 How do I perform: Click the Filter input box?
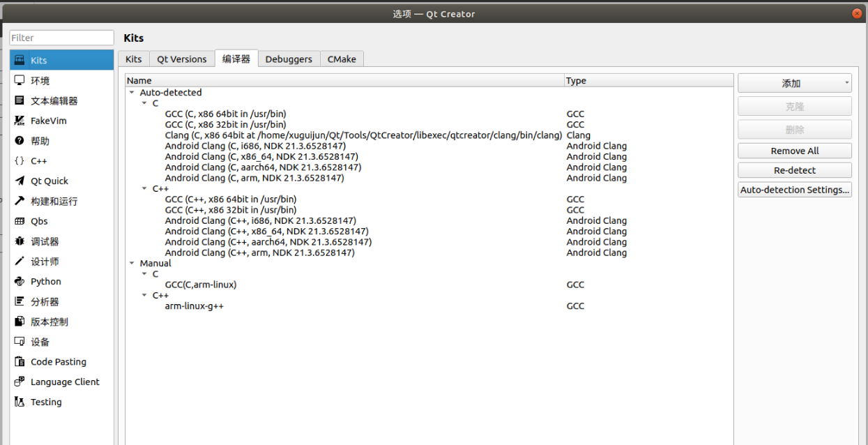pos(61,37)
